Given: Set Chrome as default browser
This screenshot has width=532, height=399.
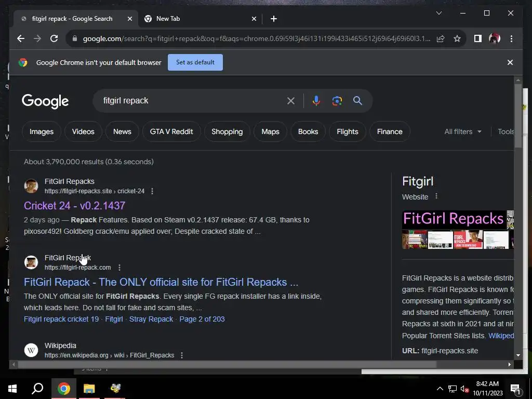Looking at the screenshot, I should coord(195,62).
